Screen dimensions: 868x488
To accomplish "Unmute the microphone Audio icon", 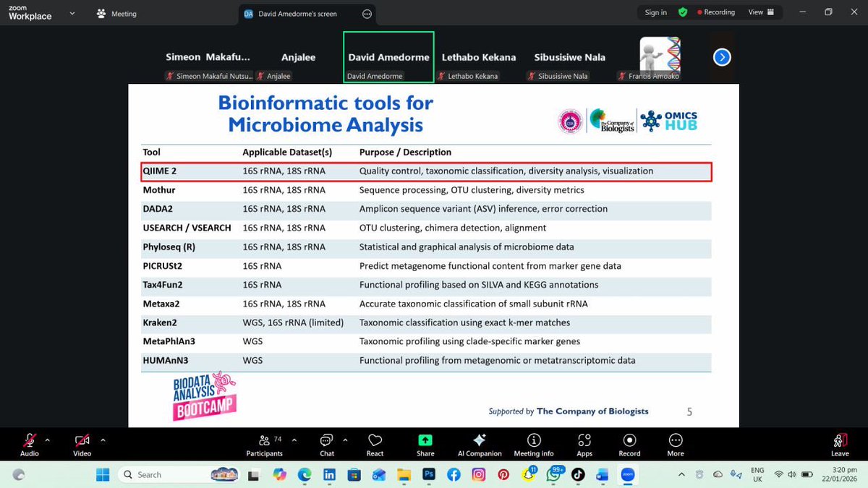I will click(x=30, y=440).
